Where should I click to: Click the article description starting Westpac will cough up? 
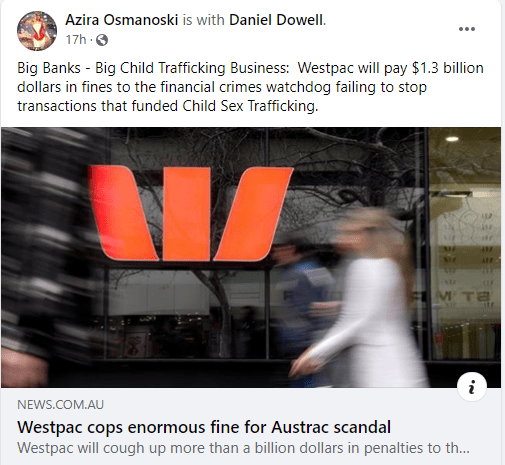point(243,448)
